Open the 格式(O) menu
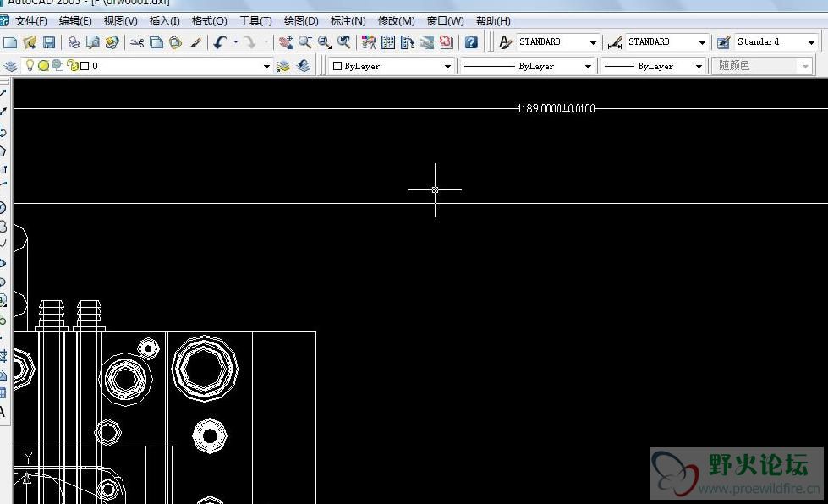Screen dimensions: 828x504 (209, 21)
